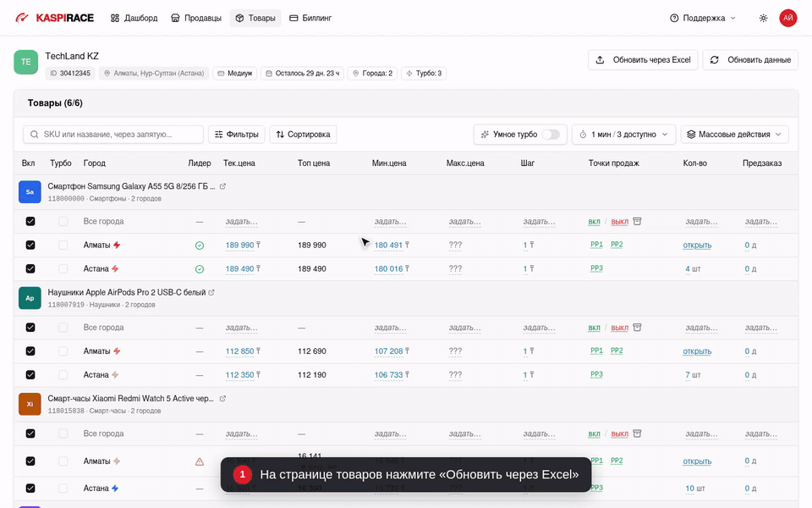Check Турбо box for Samsung Алматы row
Image resolution: width=812 pixels, height=508 pixels.
63,245
